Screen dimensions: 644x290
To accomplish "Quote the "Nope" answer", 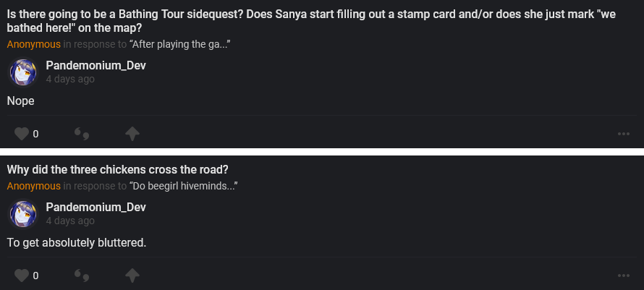I will [x=82, y=134].
